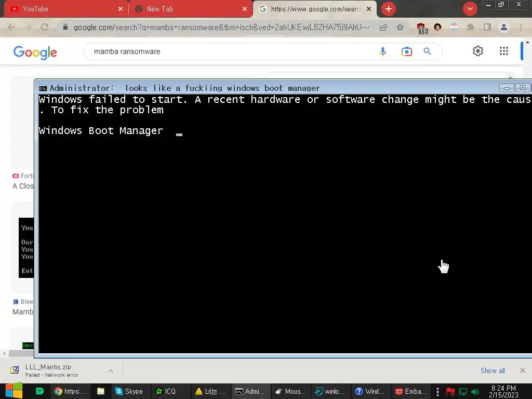Open Google quick settings gear
This screenshot has height=399, width=532.
pyautogui.click(x=478, y=51)
